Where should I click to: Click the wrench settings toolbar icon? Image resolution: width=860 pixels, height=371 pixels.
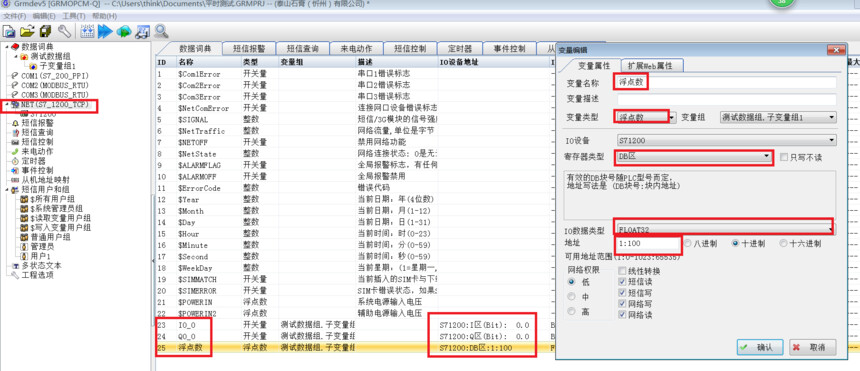(64, 32)
